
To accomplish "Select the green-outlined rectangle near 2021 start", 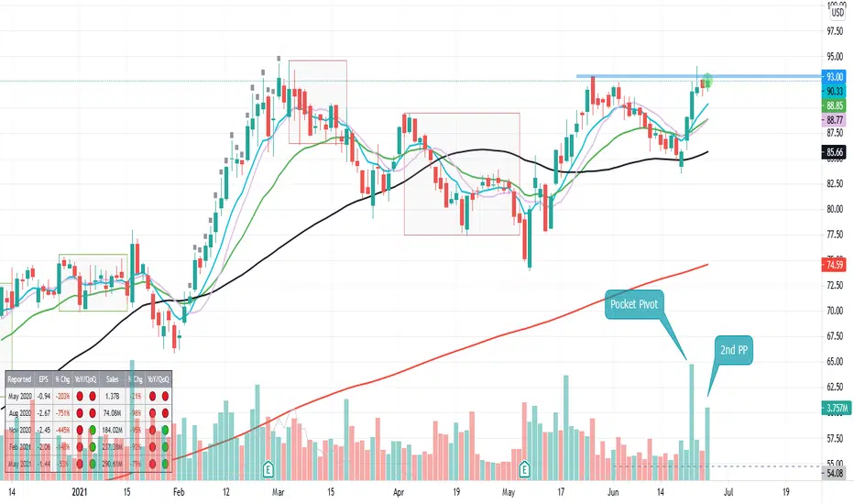I will pyautogui.click(x=93, y=282).
